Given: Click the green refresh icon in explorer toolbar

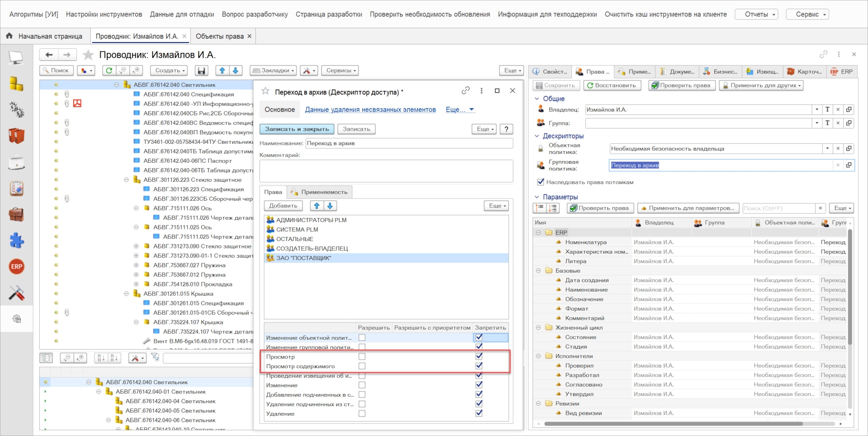Looking at the screenshot, I should (109, 71).
